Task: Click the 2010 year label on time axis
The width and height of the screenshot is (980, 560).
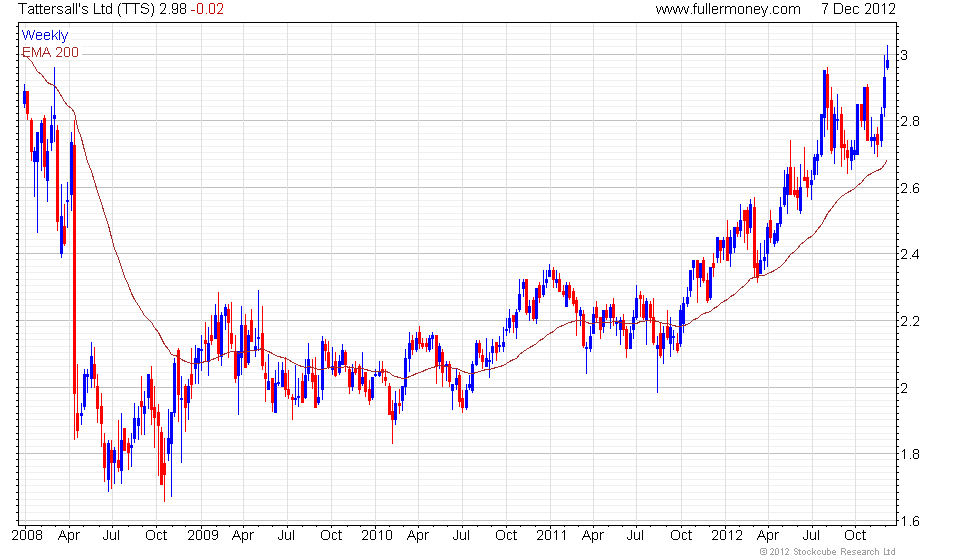Action: pyautogui.click(x=377, y=536)
